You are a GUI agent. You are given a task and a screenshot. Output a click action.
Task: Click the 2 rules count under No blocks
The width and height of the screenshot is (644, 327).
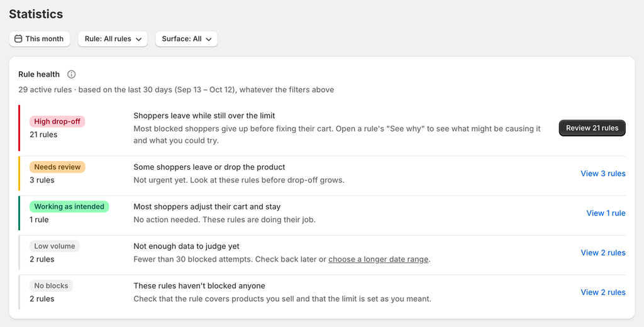point(42,299)
